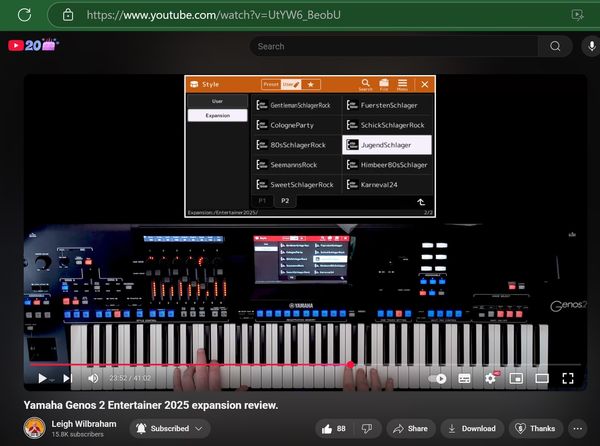600x446 pixels.
Task: Switch to page P1 in Style list
Action: (x=262, y=201)
